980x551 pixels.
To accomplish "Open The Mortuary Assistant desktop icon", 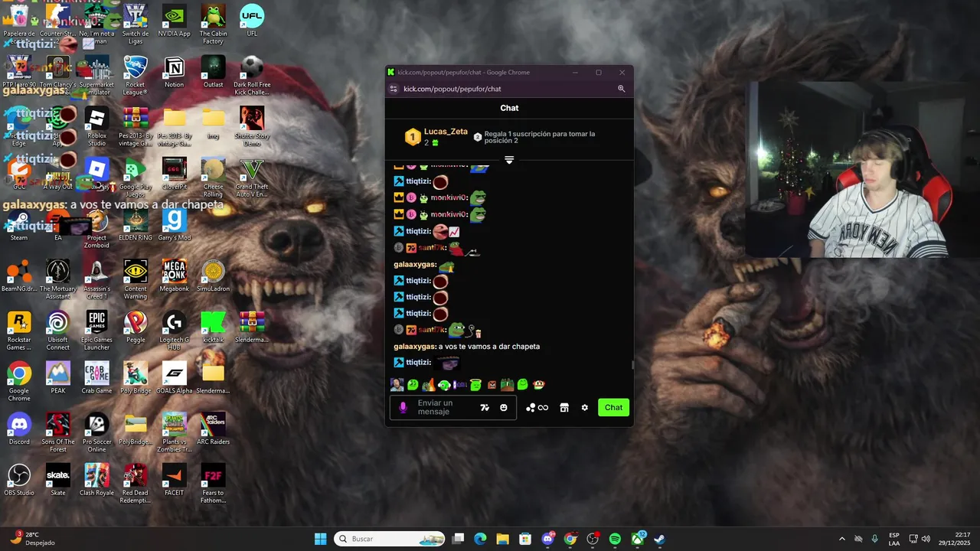I will [x=58, y=279].
